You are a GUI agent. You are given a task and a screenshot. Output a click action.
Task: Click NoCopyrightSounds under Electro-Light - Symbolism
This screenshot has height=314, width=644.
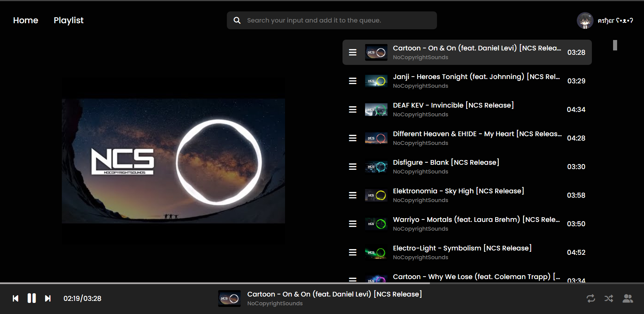(x=420, y=258)
